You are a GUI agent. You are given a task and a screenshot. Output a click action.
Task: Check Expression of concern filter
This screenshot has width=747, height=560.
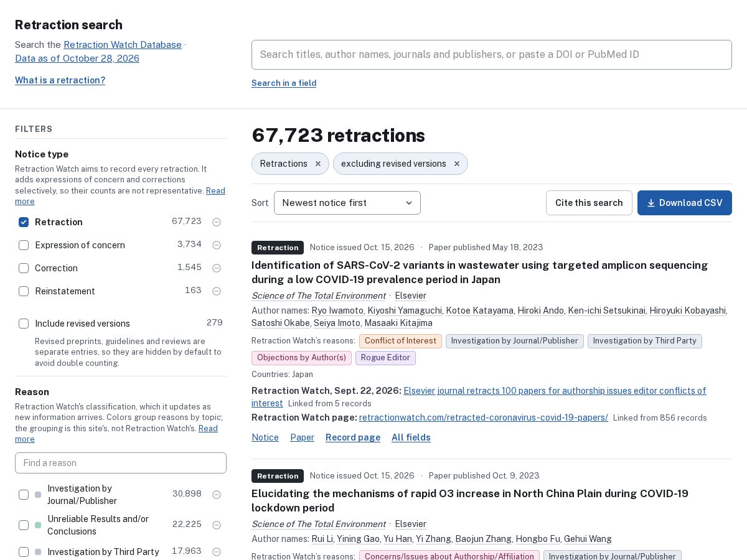24,245
